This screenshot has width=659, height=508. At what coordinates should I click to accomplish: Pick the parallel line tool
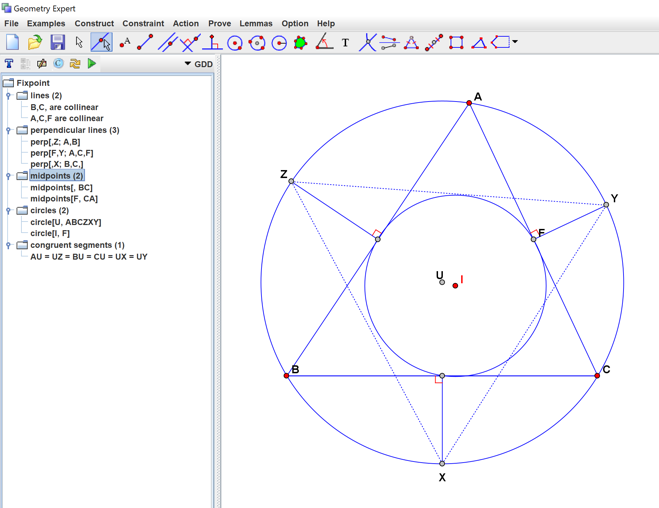(x=168, y=42)
